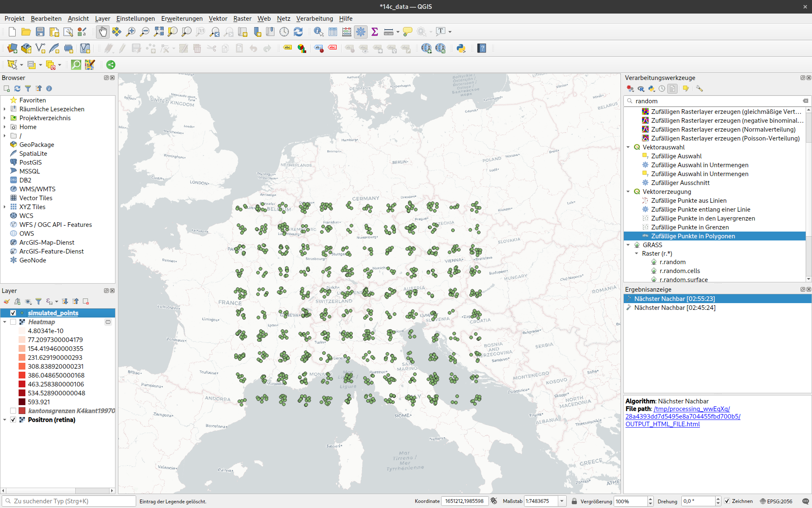The image size is (812, 508).
Task: Click the Save Project floppy icon
Action: (x=40, y=32)
